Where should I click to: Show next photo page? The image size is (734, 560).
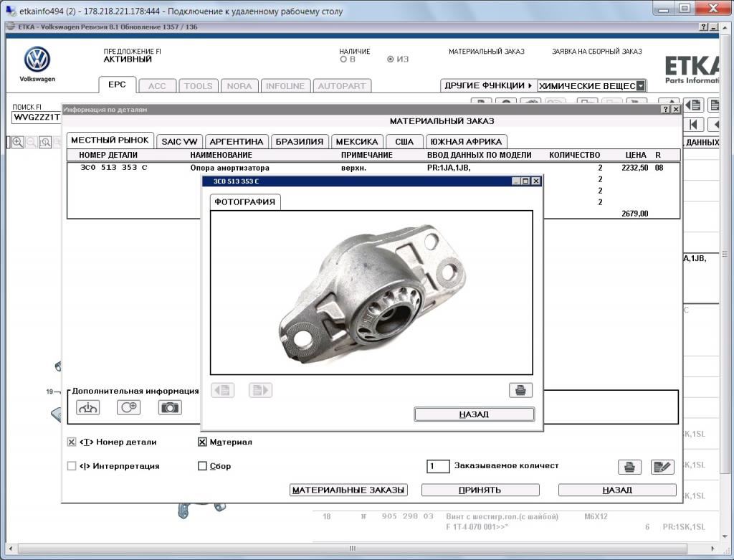click(260, 390)
